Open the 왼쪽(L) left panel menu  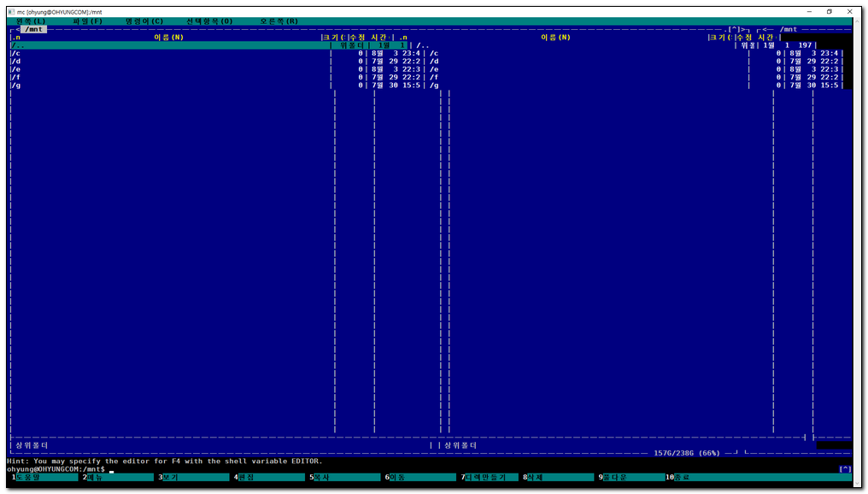click(31, 21)
